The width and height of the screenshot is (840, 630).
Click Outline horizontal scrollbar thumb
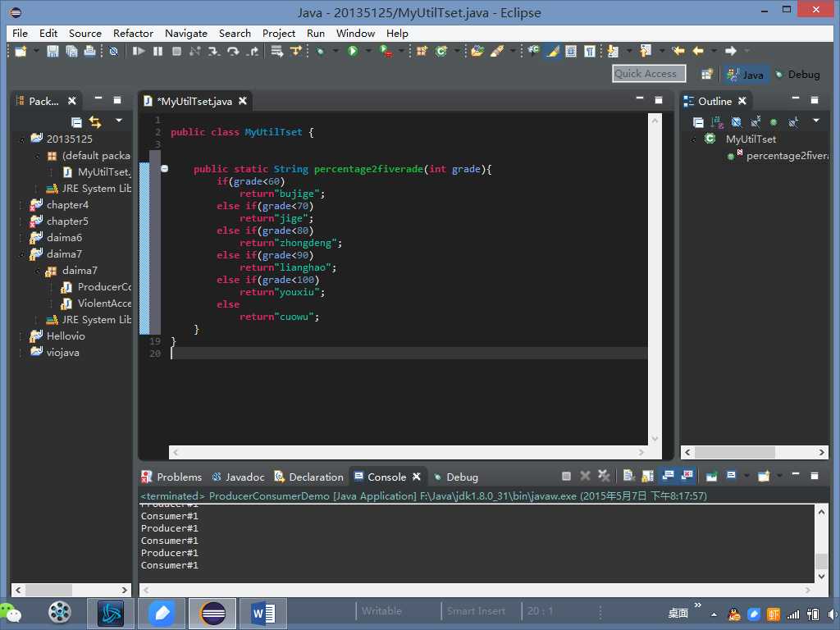tap(734, 452)
